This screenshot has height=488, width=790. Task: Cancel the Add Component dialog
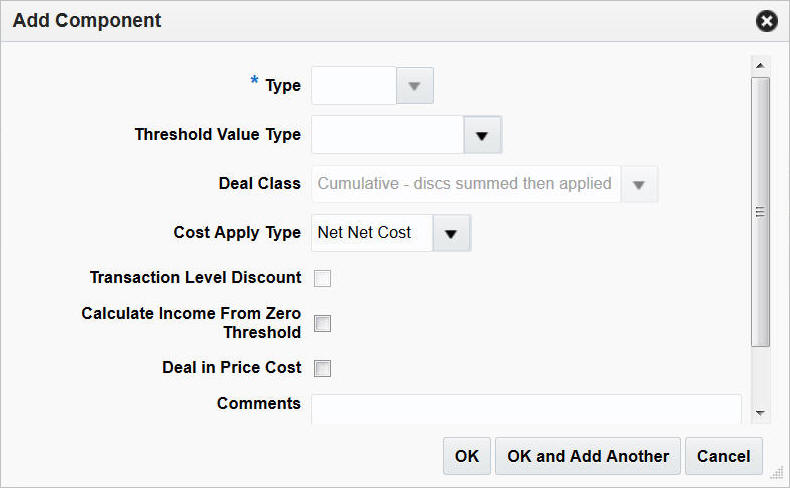(x=724, y=456)
